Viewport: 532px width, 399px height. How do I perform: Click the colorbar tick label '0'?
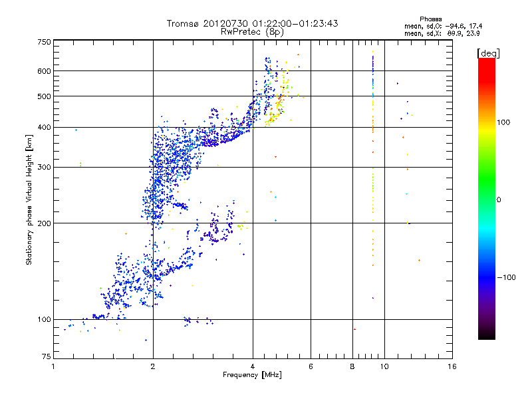pos(499,200)
